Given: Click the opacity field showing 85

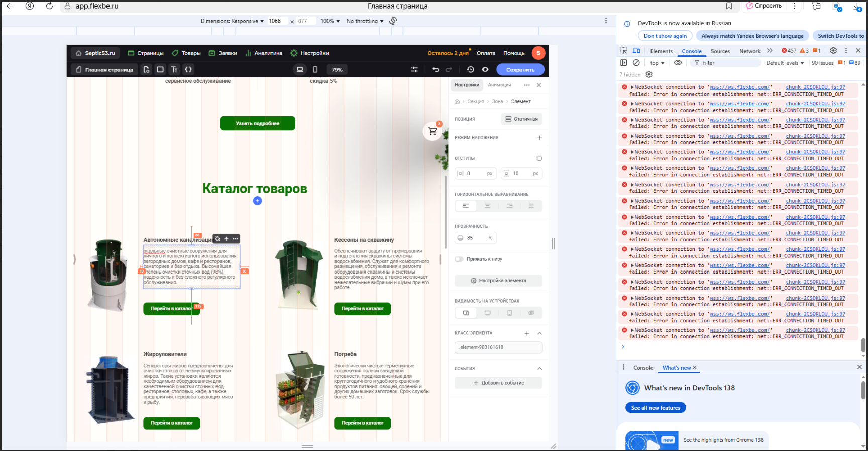Looking at the screenshot, I should tap(476, 238).
